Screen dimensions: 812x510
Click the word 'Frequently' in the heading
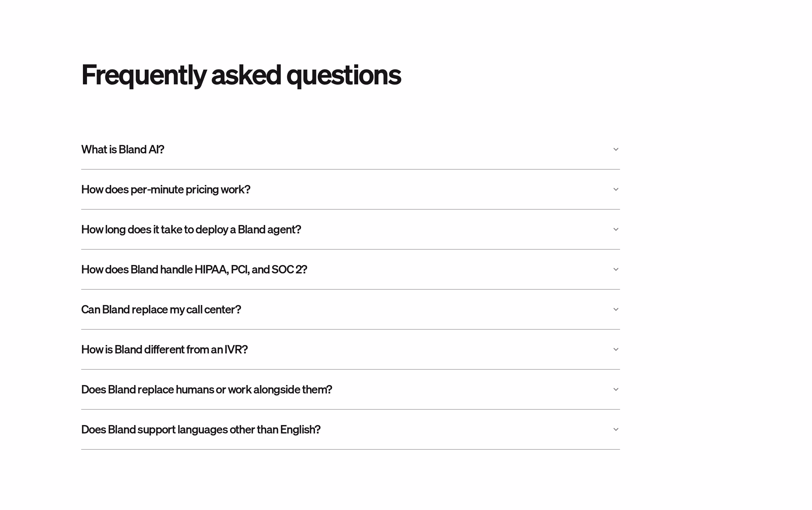tap(144, 75)
